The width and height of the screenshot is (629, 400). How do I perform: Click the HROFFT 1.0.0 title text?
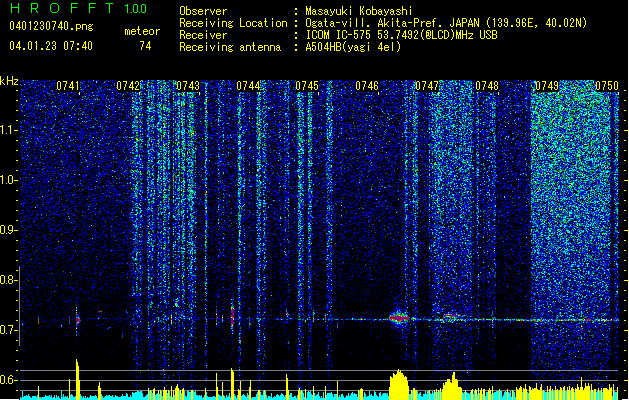point(78,8)
